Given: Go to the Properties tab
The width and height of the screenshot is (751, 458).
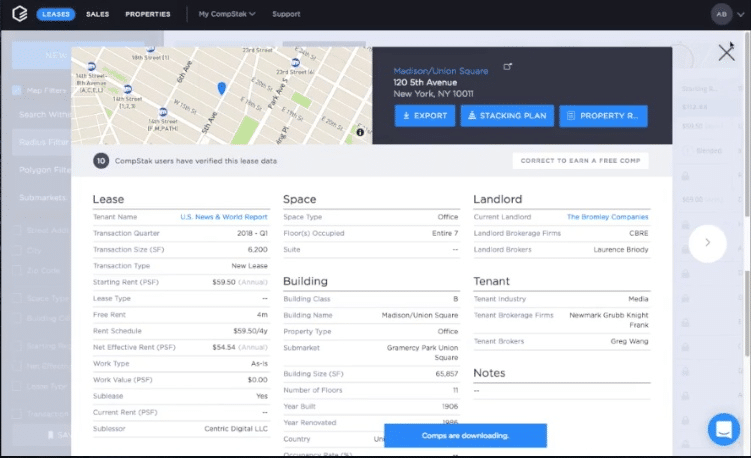Looking at the screenshot, I should (x=148, y=14).
